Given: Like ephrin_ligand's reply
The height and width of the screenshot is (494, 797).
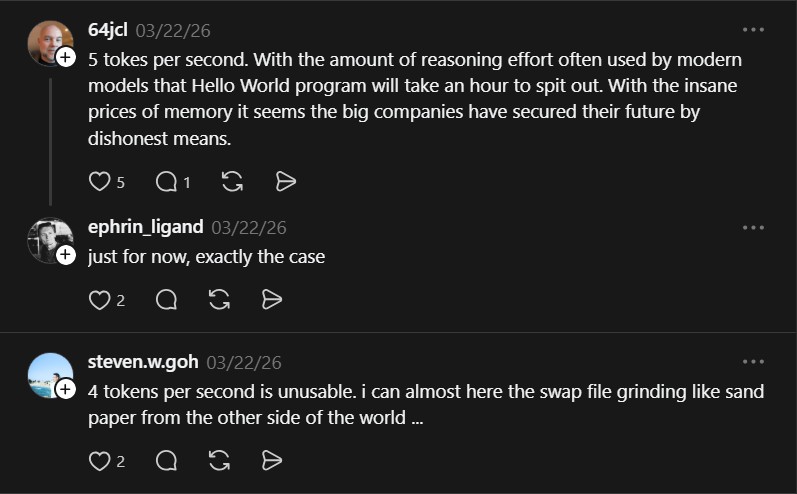Looking at the screenshot, I should coord(99,299).
